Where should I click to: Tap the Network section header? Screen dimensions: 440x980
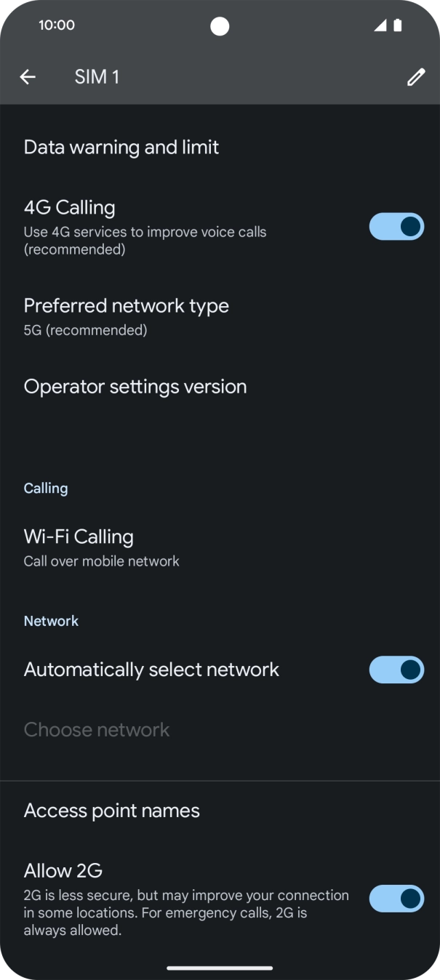(51, 621)
